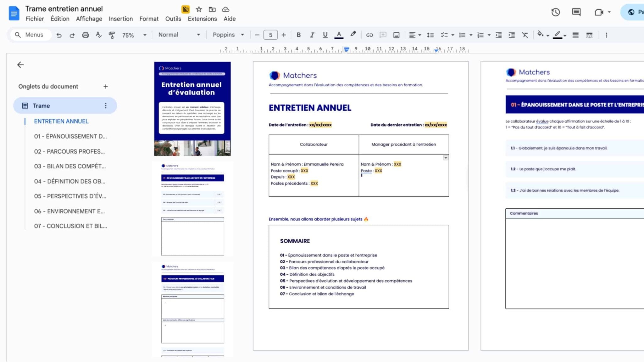Click the highlighter pen icon
This screenshot has height=362, width=644.
tap(353, 34)
